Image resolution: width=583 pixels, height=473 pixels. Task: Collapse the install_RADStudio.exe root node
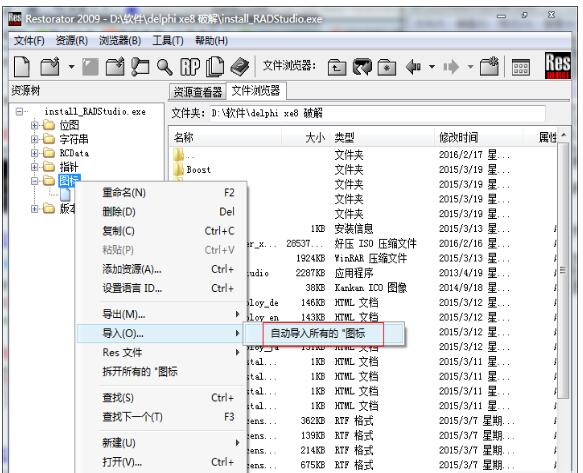pos(19,111)
